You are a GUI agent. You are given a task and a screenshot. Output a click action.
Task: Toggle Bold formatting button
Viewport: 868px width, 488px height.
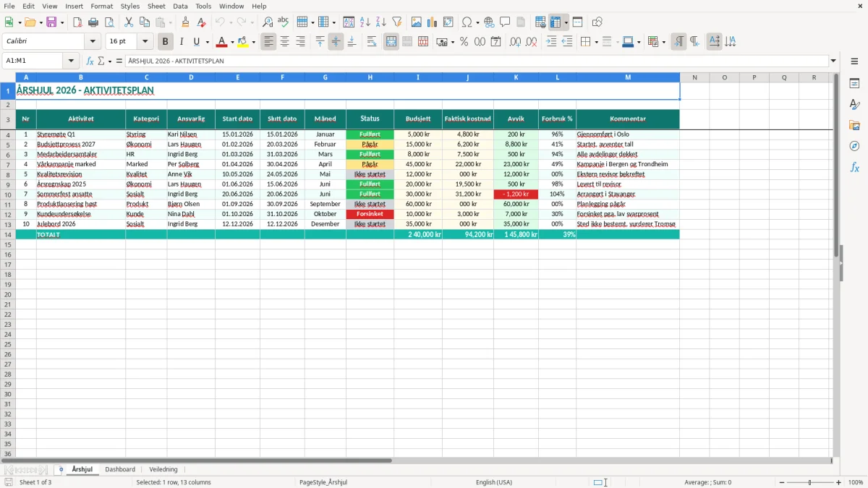coord(165,42)
